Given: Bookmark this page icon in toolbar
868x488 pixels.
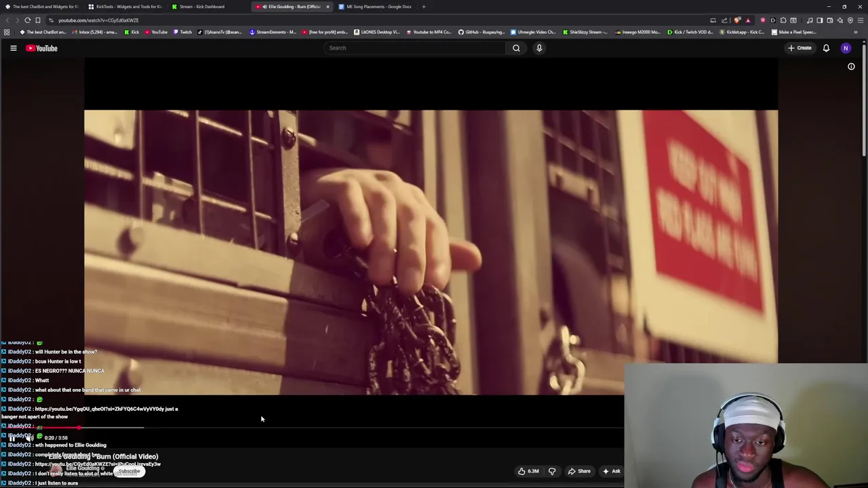Looking at the screenshot, I should click(x=38, y=20).
